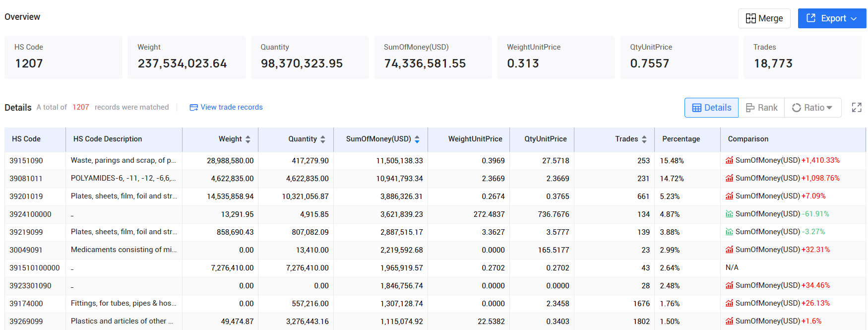868x330 pixels.
Task: Click the Merge button
Action: click(764, 18)
